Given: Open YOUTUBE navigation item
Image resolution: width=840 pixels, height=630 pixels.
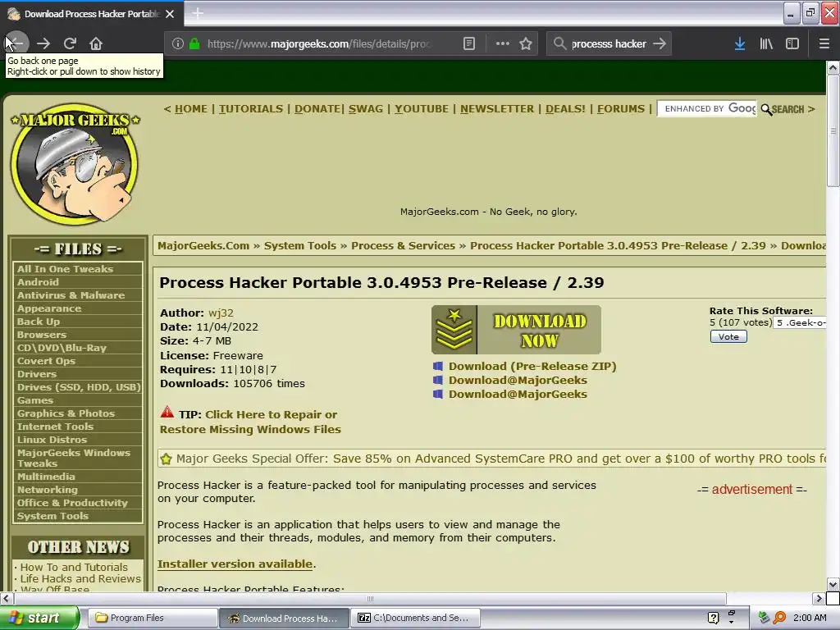Looking at the screenshot, I should tap(422, 109).
